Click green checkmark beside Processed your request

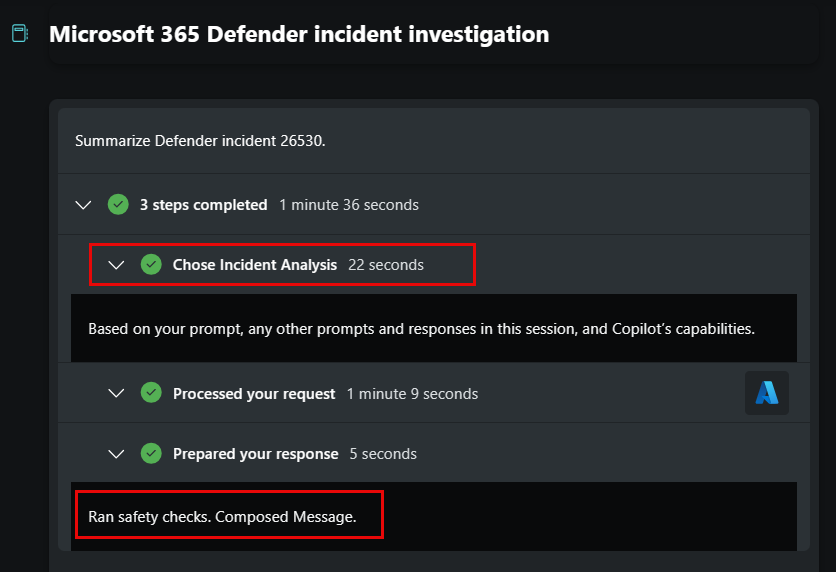(151, 393)
